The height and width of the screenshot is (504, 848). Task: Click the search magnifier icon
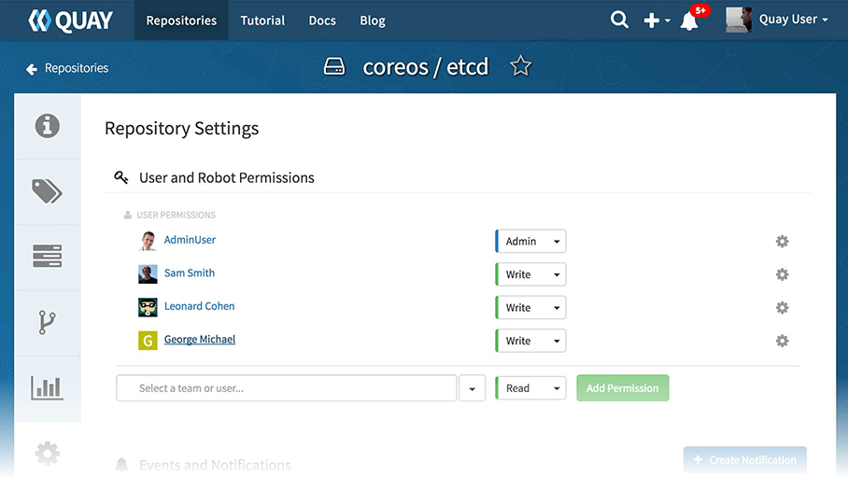click(x=619, y=20)
